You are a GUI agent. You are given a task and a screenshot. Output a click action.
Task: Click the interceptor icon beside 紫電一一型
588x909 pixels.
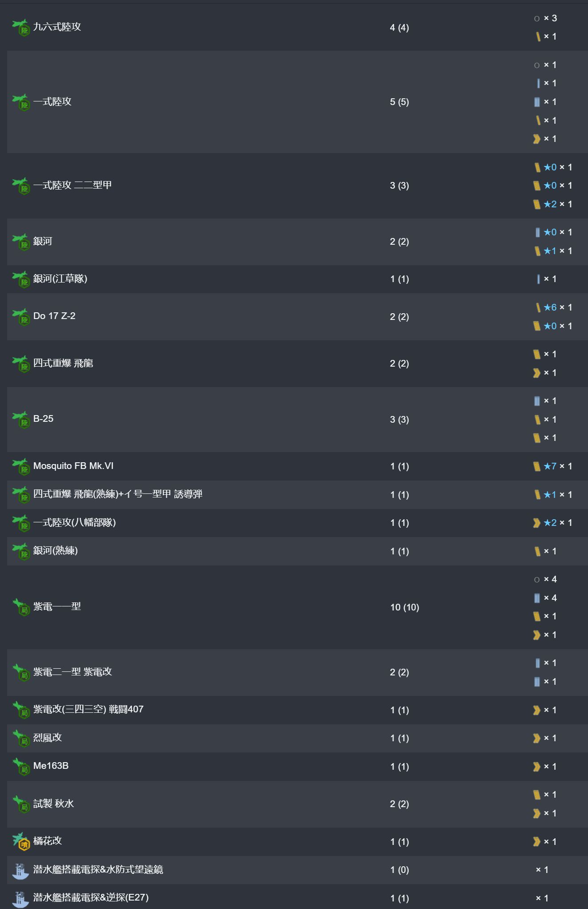coord(20,607)
